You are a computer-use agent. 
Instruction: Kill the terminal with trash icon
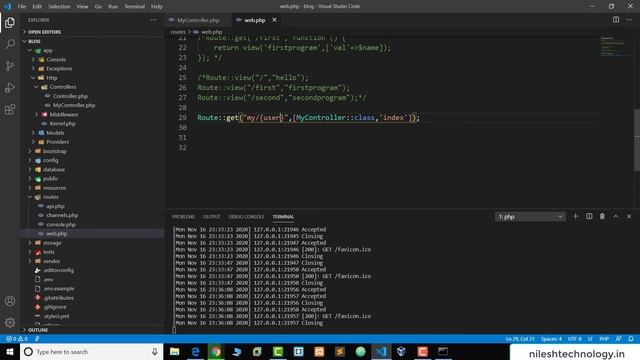(x=602, y=216)
